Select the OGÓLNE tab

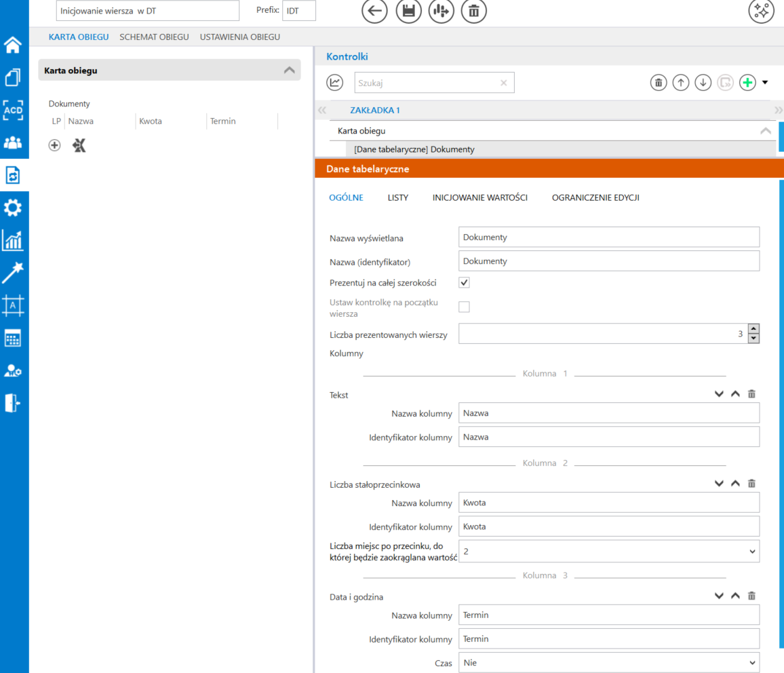(x=346, y=197)
